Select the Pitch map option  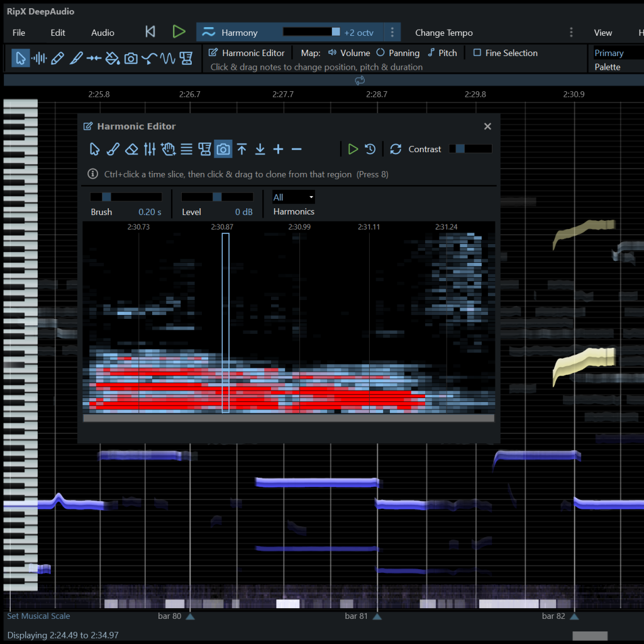(442, 53)
